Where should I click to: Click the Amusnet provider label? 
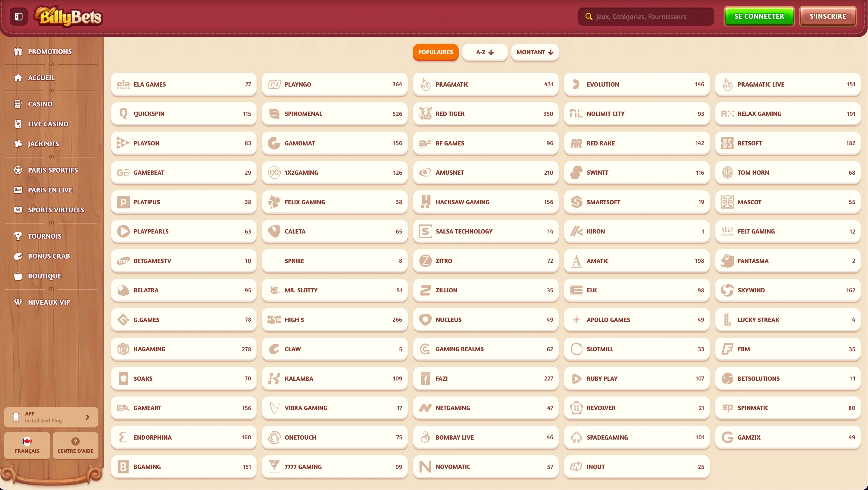point(449,172)
